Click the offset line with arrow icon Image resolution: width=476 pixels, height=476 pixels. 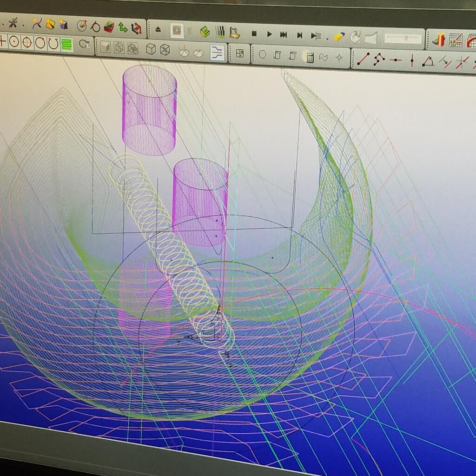445,62
